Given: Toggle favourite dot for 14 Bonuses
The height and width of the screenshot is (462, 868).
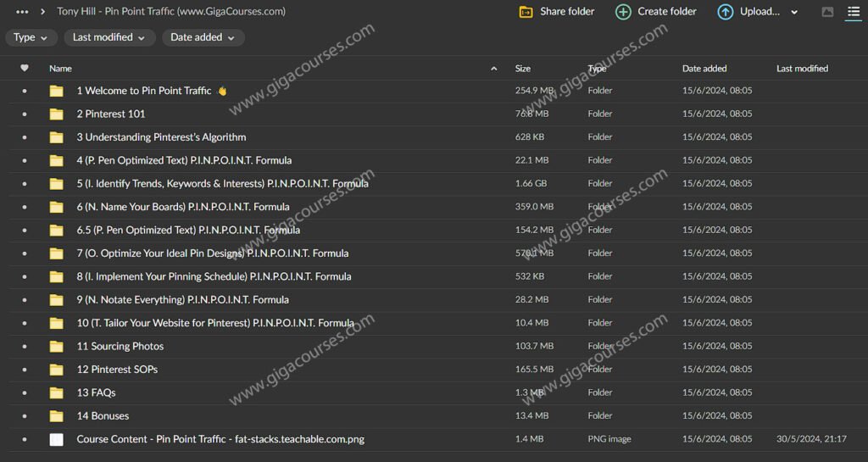Looking at the screenshot, I should coord(25,416).
